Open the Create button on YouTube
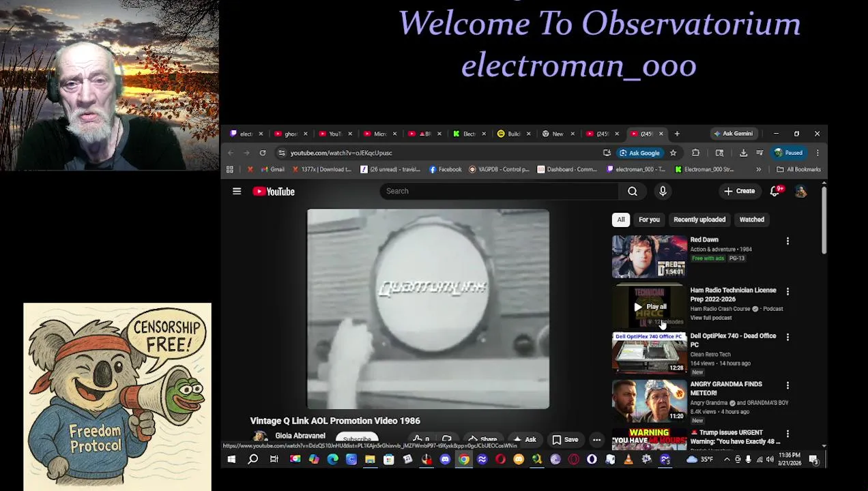This screenshot has height=491, width=868. click(x=740, y=191)
